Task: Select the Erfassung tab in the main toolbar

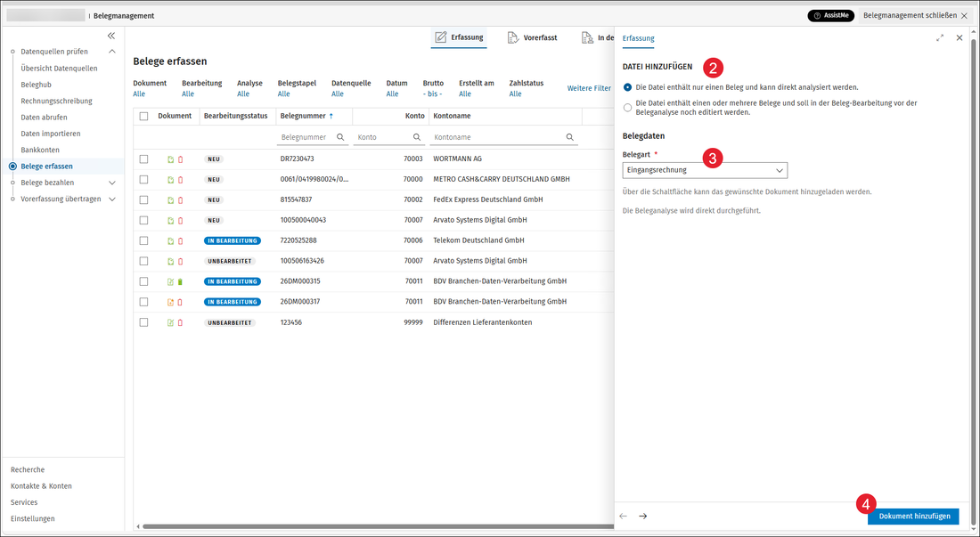Action: tap(460, 37)
